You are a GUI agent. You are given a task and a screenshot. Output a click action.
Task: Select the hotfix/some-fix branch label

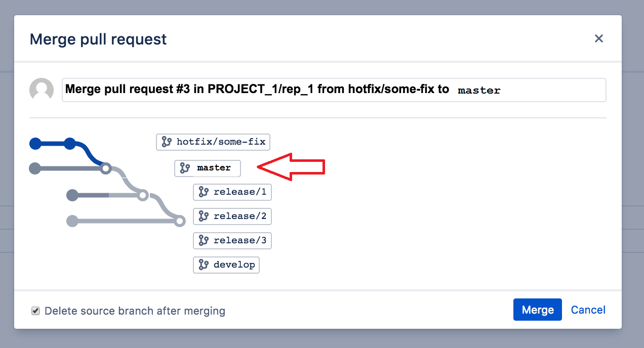click(x=213, y=142)
